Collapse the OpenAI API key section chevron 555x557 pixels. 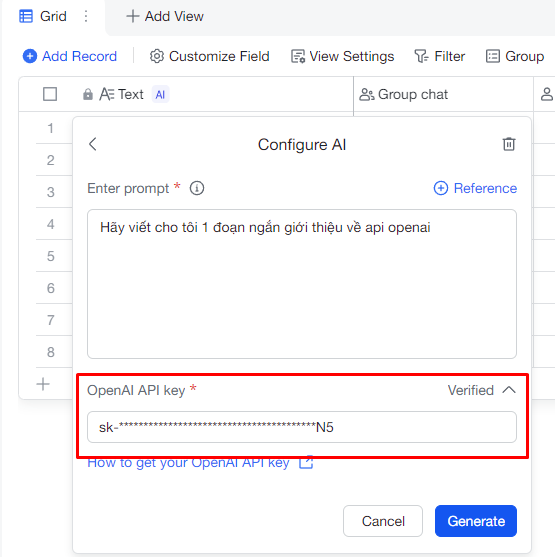pyautogui.click(x=509, y=390)
